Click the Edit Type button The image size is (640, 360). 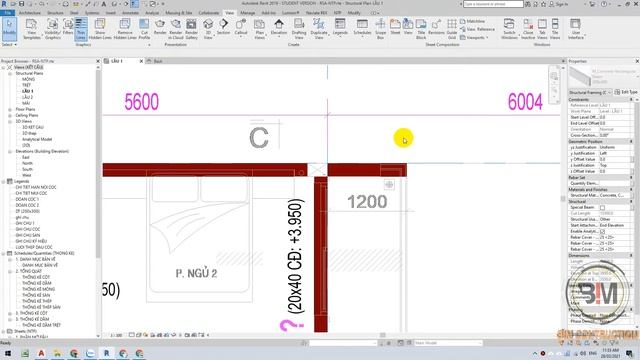click(x=626, y=92)
